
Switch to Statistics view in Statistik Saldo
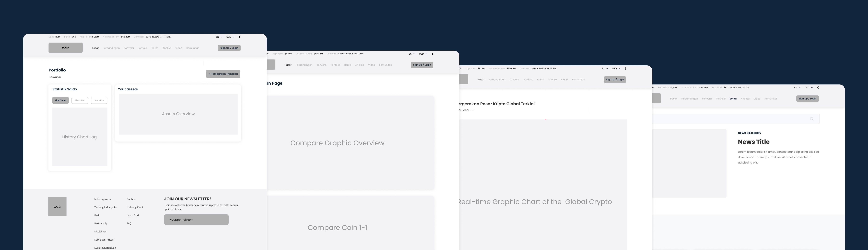pos(99,100)
